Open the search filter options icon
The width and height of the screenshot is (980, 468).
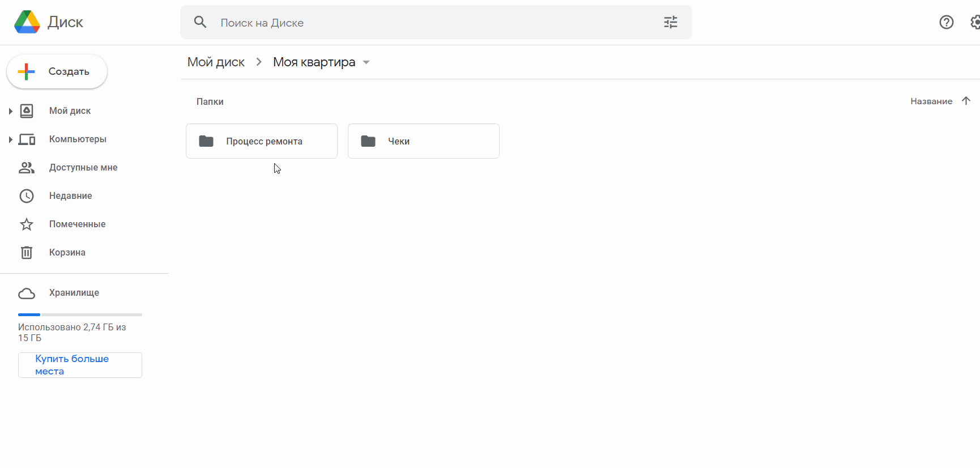pos(671,22)
